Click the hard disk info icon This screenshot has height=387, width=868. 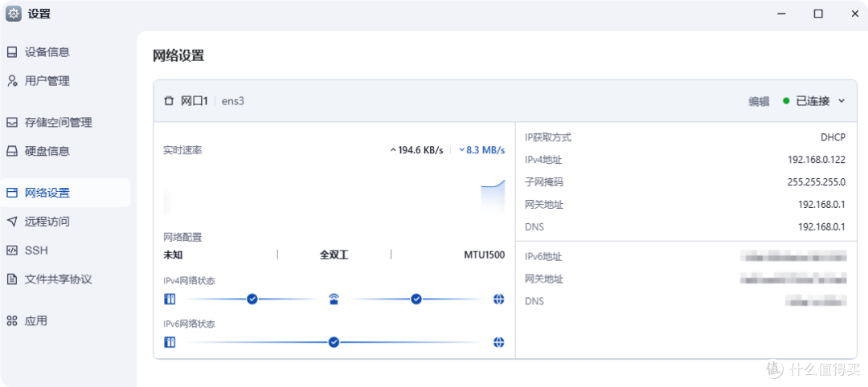[x=12, y=151]
